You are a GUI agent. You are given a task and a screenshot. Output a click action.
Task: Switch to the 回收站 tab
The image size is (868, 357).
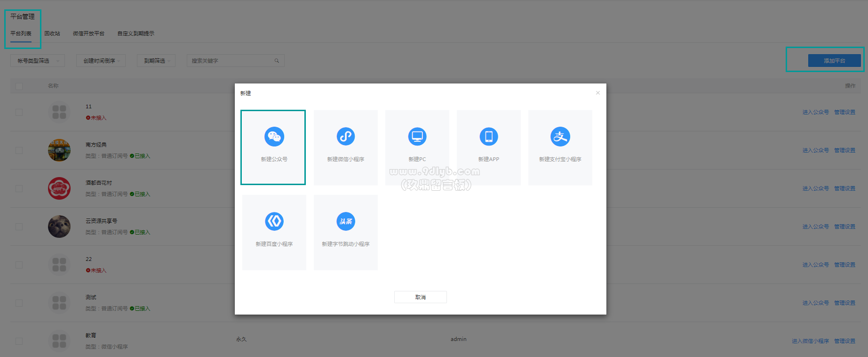[x=52, y=33]
